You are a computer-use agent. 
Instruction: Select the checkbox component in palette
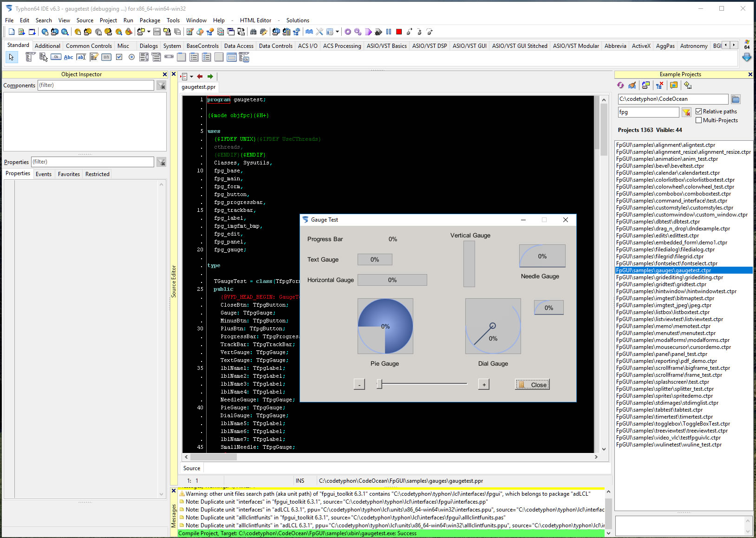pyautogui.click(x=119, y=57)
